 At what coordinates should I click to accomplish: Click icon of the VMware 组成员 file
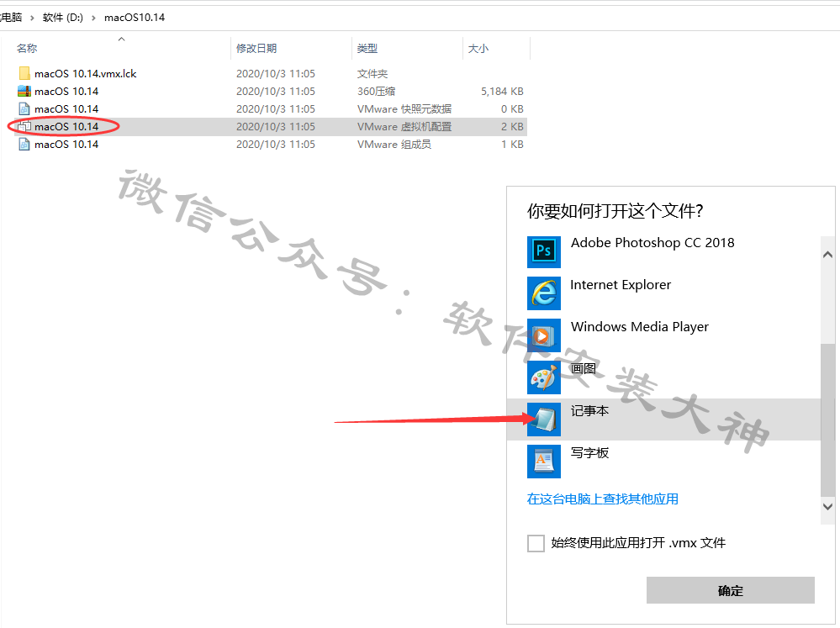pyautogui.click(x=24, y=144)
